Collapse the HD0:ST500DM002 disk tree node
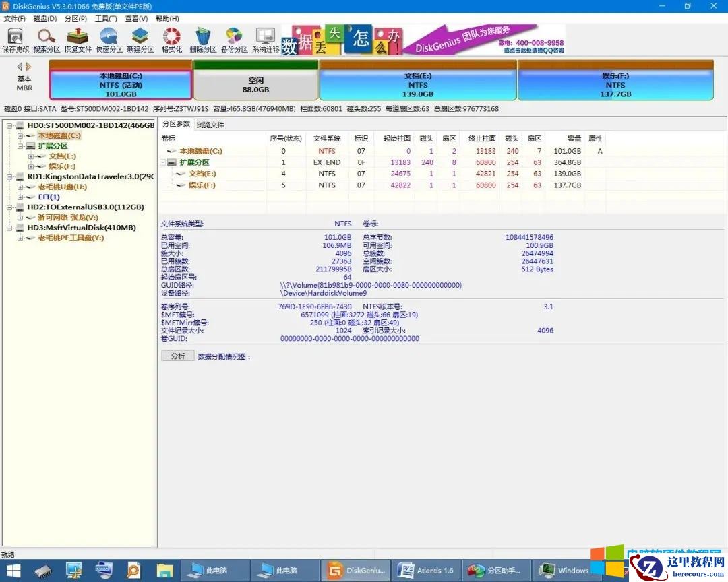This screenshot has width=728, height=582. pos(9,125)
